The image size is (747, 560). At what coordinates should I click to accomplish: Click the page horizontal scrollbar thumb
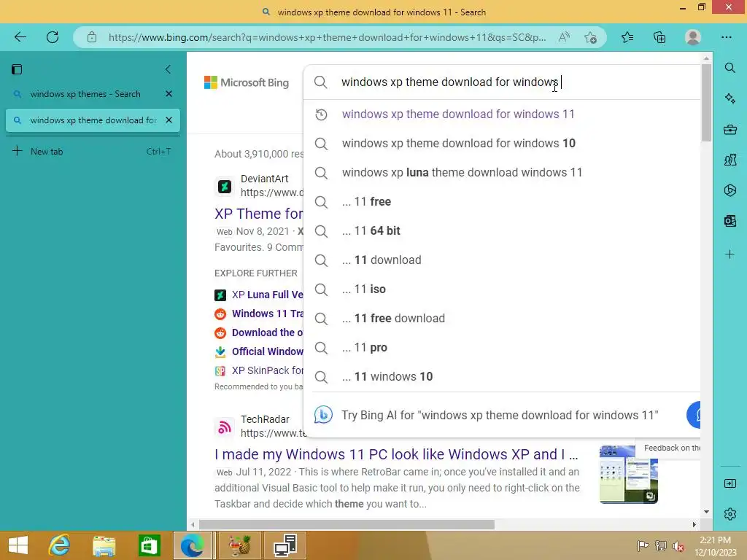(x=347, y=524)
